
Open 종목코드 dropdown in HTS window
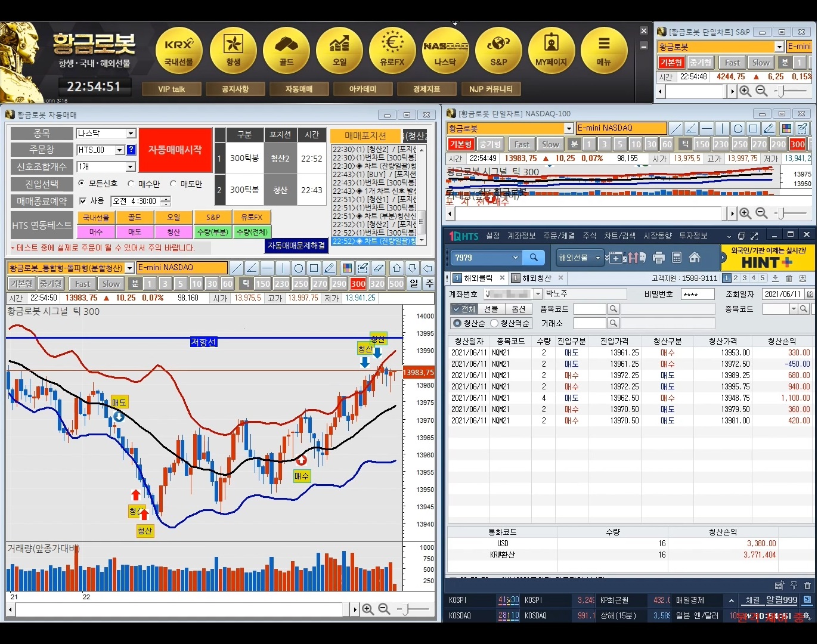pyautogui.click(x=794, y=309)
